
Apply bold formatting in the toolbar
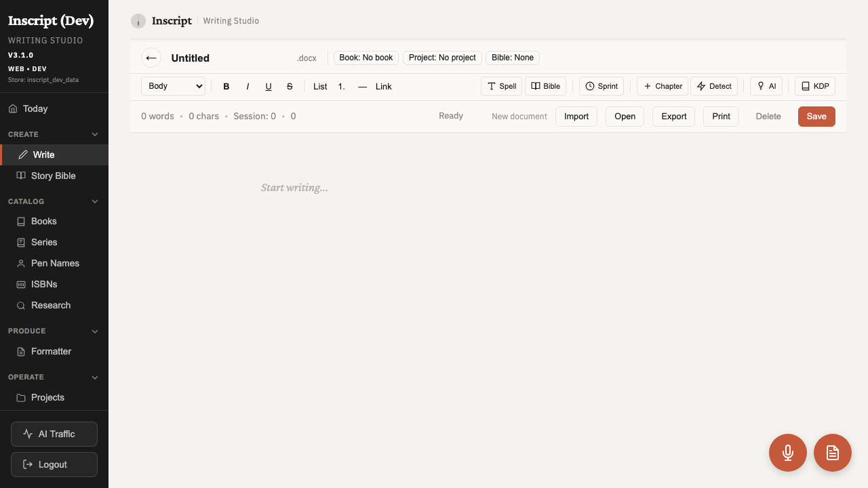point(226,86)
